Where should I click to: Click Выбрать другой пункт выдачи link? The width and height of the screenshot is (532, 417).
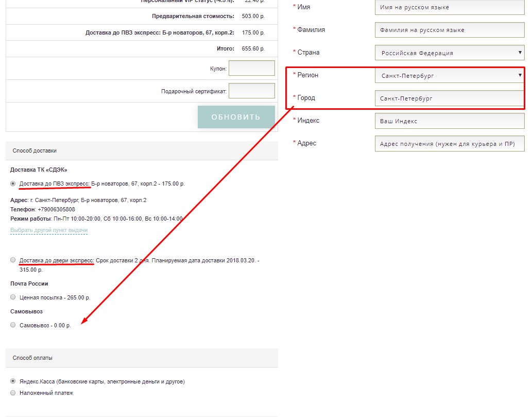tap(49, 230)
